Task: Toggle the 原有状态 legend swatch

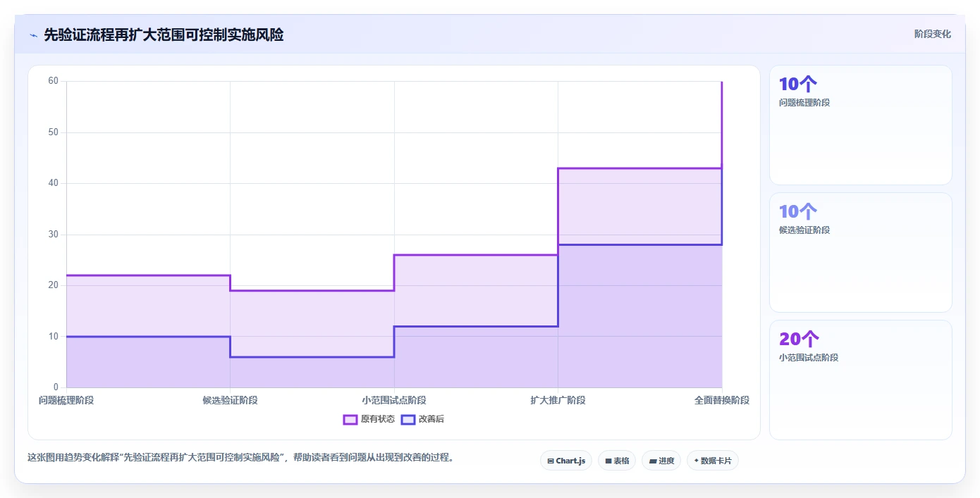Action: [x=350, y=419]
